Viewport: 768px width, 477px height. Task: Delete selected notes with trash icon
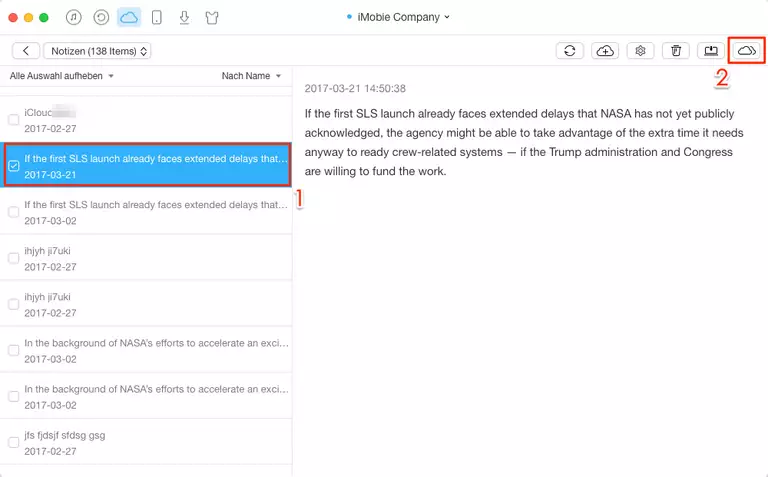coord(676,50)
